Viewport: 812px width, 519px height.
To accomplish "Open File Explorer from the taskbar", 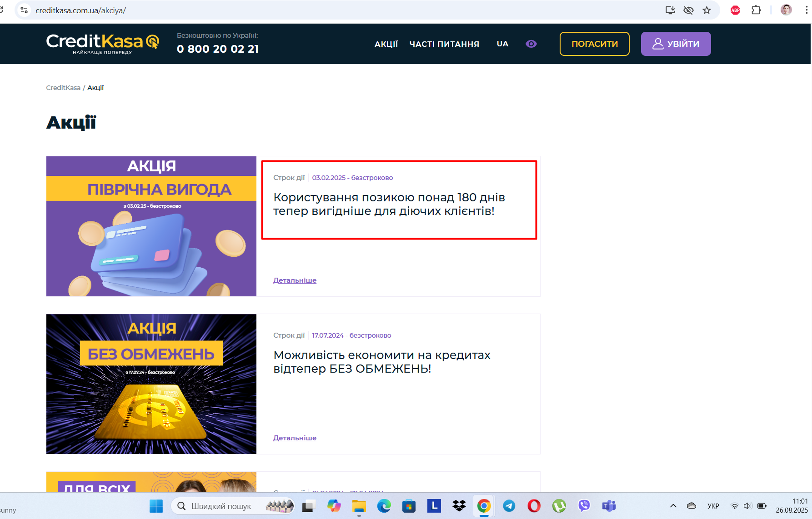I will 359,506.
